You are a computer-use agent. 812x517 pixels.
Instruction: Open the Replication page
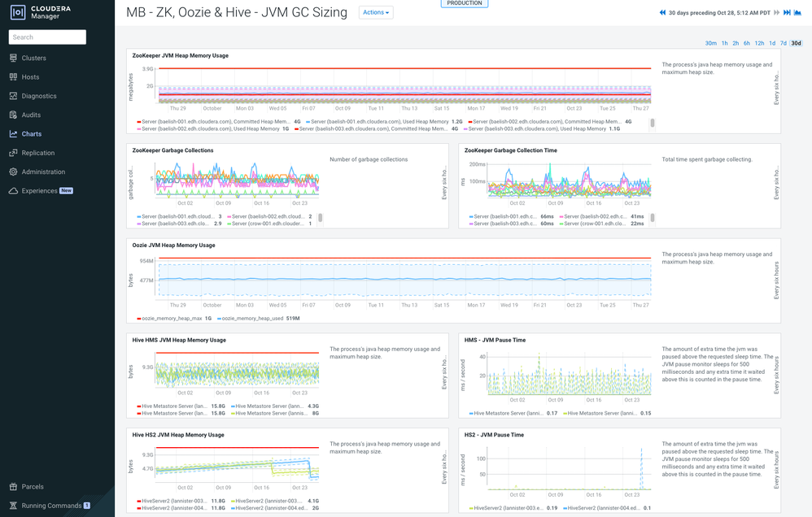(x=37, y=153)
